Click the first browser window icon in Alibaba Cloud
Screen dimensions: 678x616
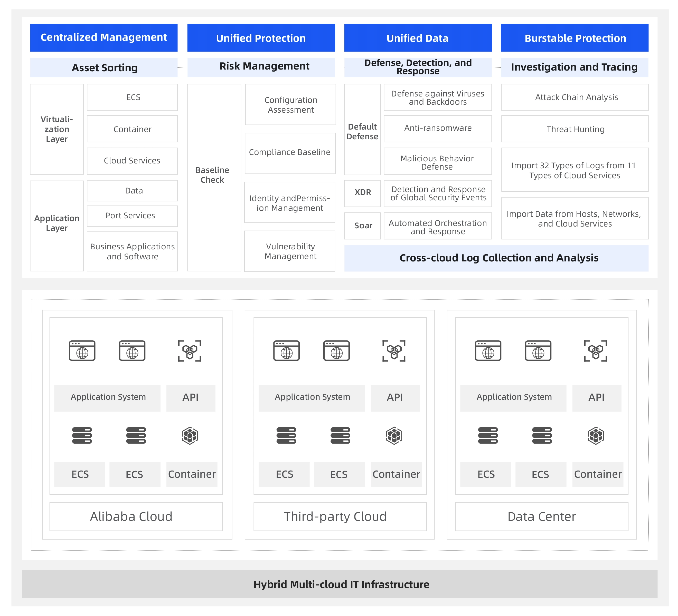82,350
